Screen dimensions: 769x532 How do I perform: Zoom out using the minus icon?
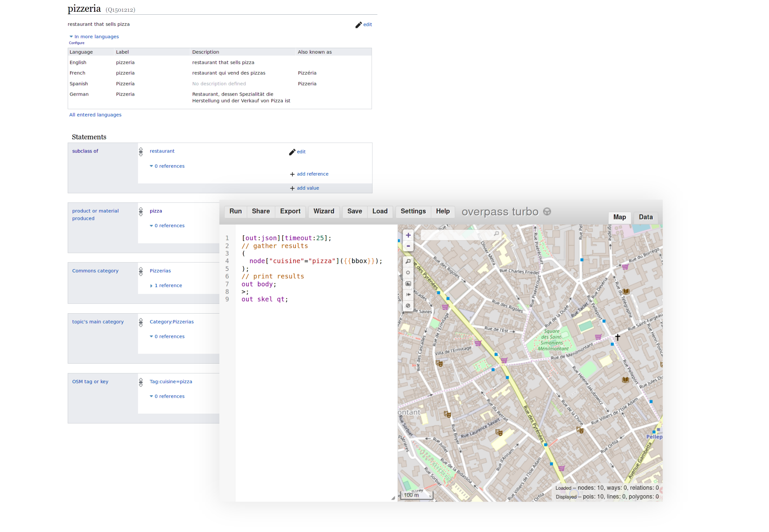(x=408, y=246)
